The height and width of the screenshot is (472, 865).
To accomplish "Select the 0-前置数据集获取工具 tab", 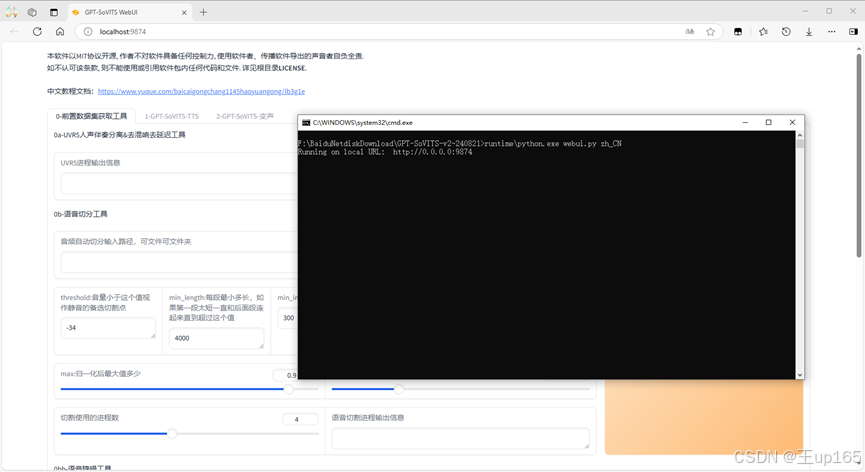I will (x=91, y=116).
